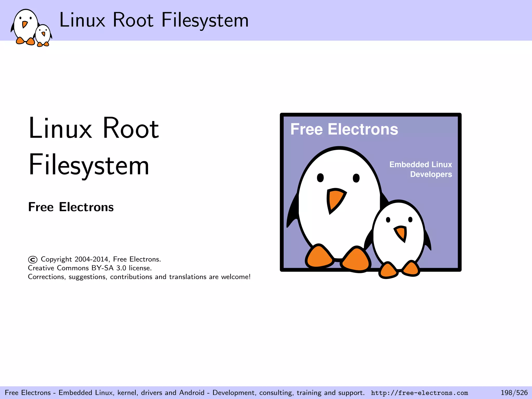Click the 'Copyright 2004-2014, Free Electrons.' line
Viewport: 532px width, 399px height.
coord(95,259)
